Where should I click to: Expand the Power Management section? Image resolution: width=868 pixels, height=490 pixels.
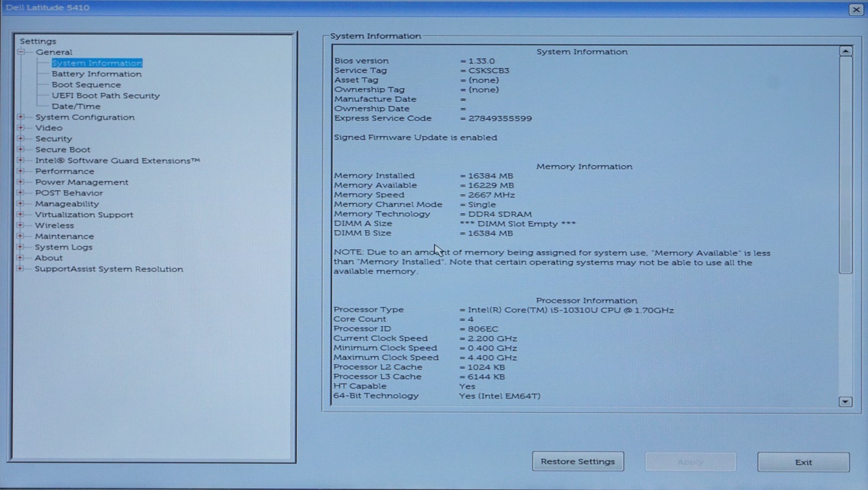21,182
